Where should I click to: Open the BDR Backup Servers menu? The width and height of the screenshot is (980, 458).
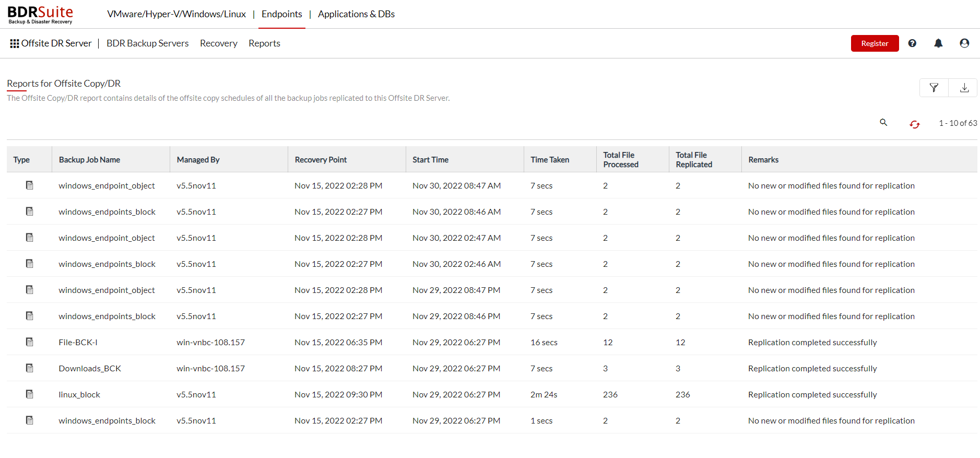click(x=148, y=43)
